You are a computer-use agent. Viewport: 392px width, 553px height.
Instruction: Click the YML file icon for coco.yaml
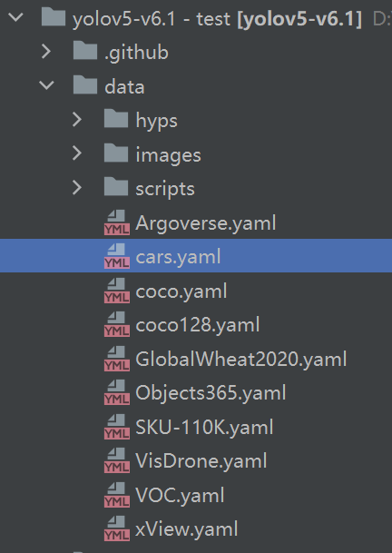pos(117,291)
